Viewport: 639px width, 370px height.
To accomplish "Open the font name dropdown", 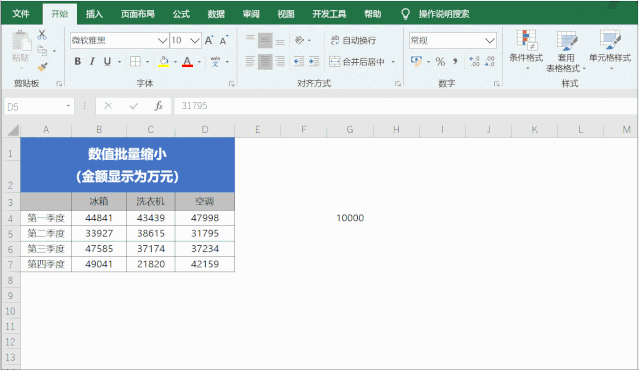I will [x=162, y=40].
